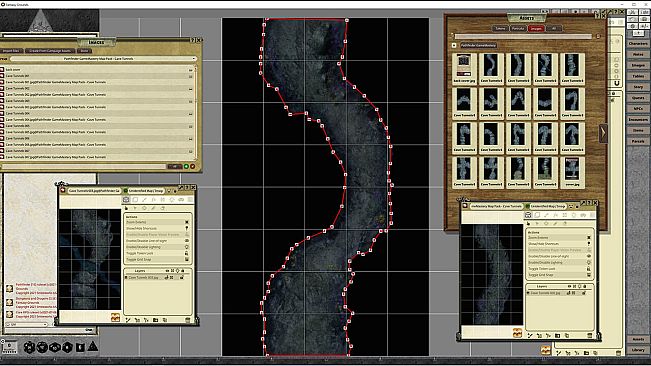
Task: Click eye icon in Cave Tunnels003.jpg Layers header
Action: click(x=167, y=271)
